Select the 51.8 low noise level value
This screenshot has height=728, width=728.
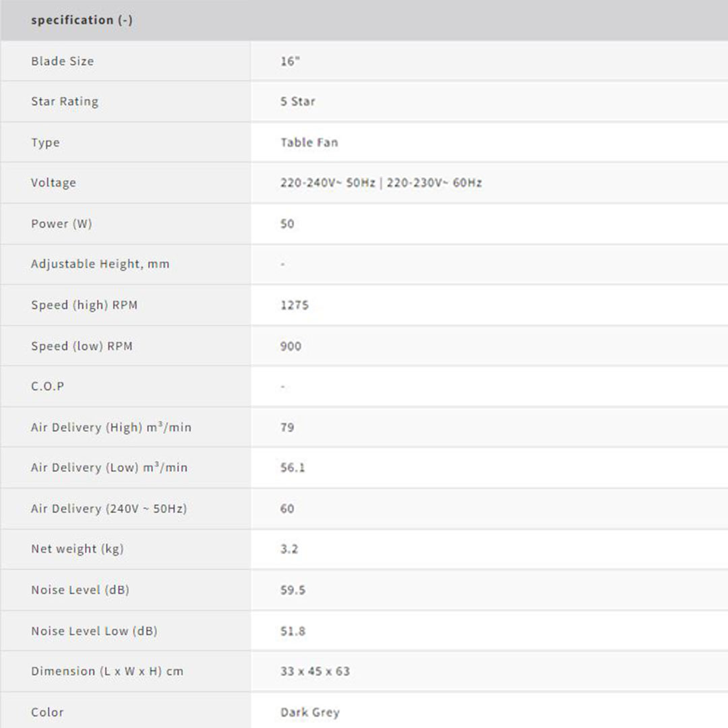293,632
